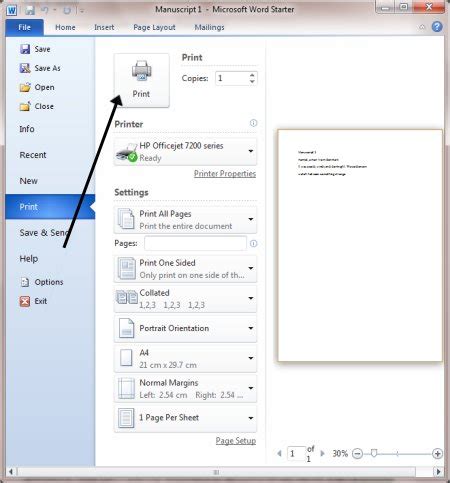Click Close in the File sidebar

(37, 106)
